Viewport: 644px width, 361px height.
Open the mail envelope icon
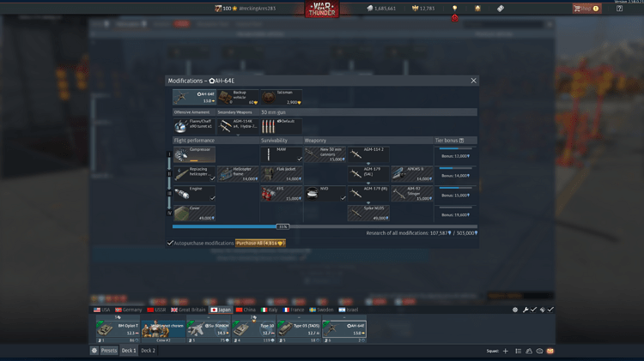tap(550, 352)
